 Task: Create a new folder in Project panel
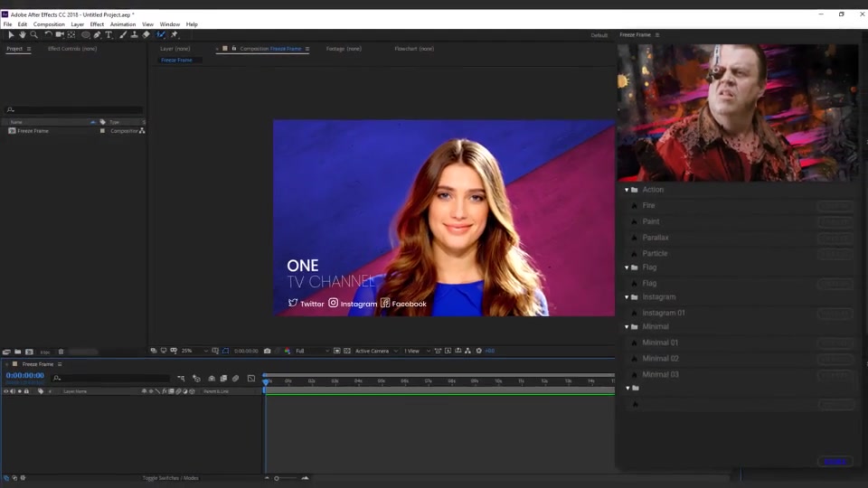(18, 352)
